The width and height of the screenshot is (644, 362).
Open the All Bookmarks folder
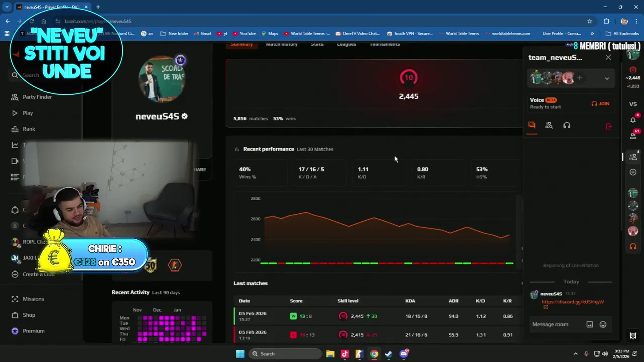click(623, 34)
